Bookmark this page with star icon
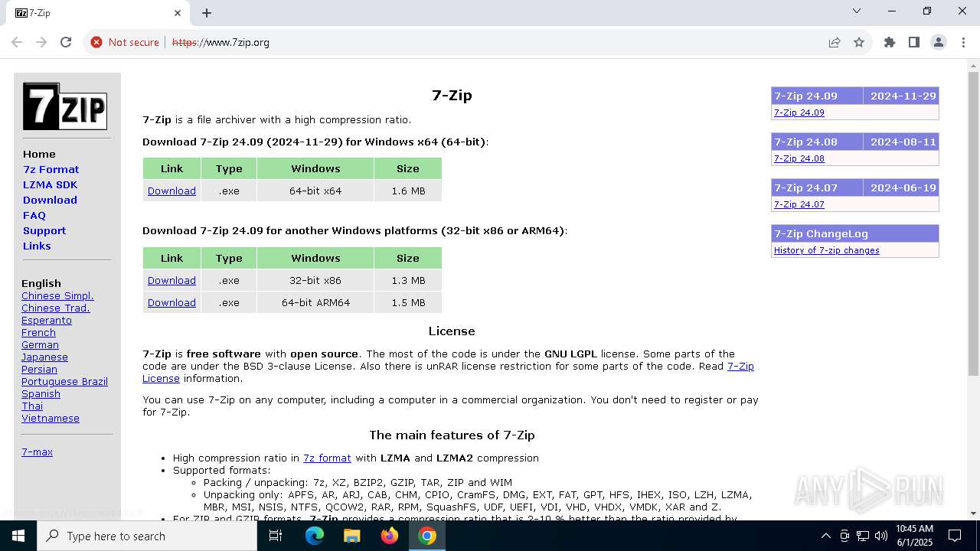980x551 pixels. point(859,42)
